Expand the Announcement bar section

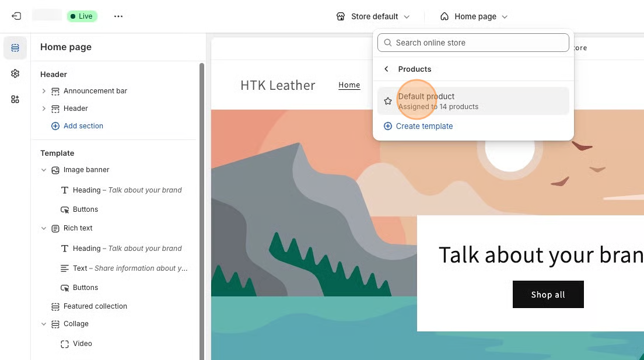[44, 91]
